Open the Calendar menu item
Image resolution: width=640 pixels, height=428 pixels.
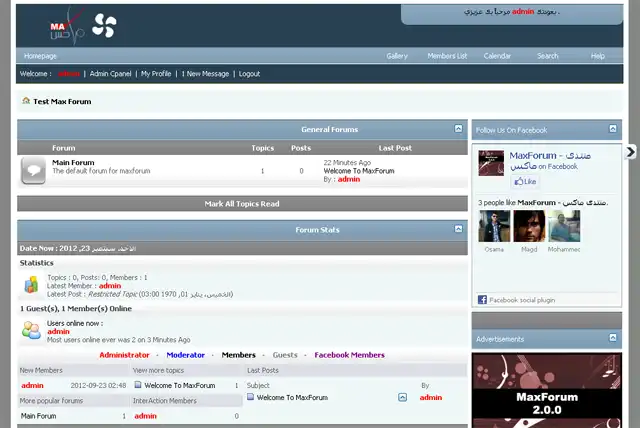point(497,56)
